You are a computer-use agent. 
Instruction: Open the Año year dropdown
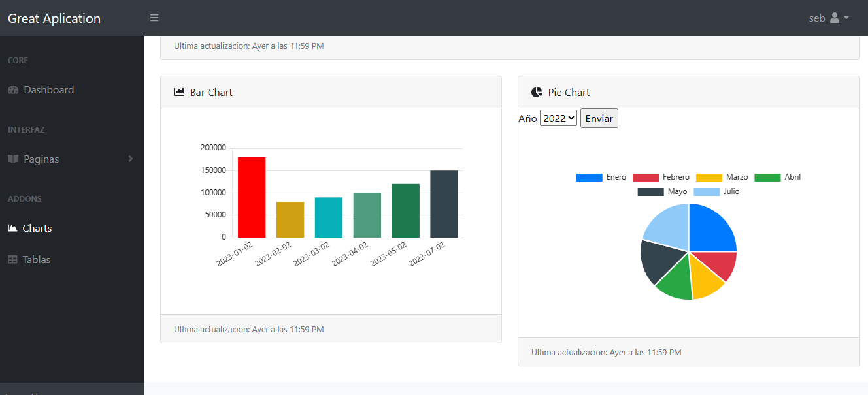558,118
